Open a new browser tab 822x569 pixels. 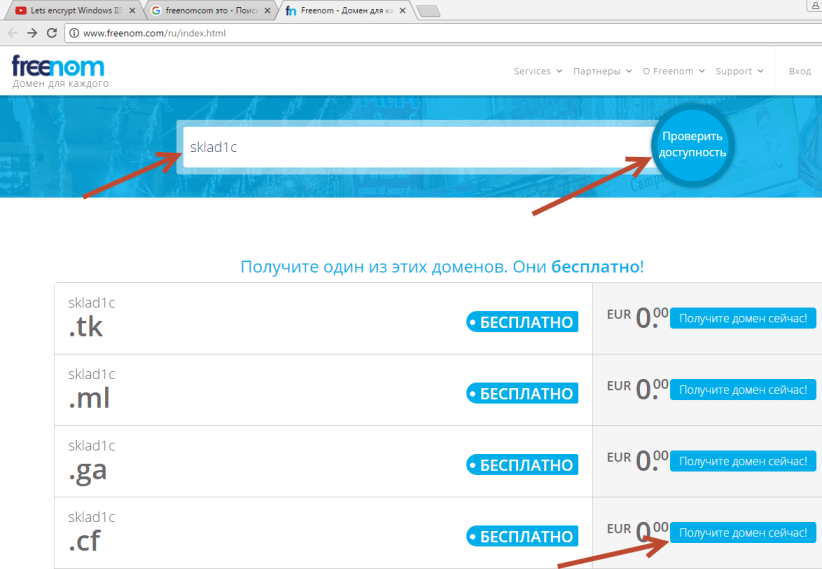pos(428,11)
